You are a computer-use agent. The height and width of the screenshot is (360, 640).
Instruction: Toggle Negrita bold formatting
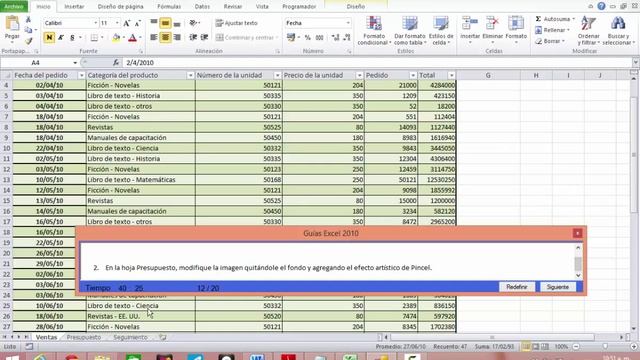click(x=49, y=38)
